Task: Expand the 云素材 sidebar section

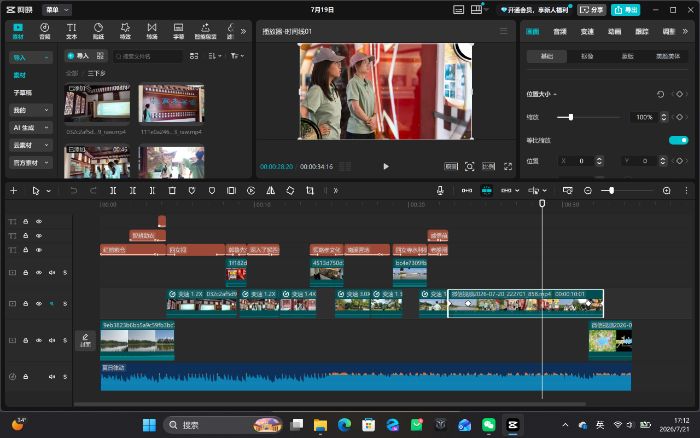Action: (x=30, y=145)
